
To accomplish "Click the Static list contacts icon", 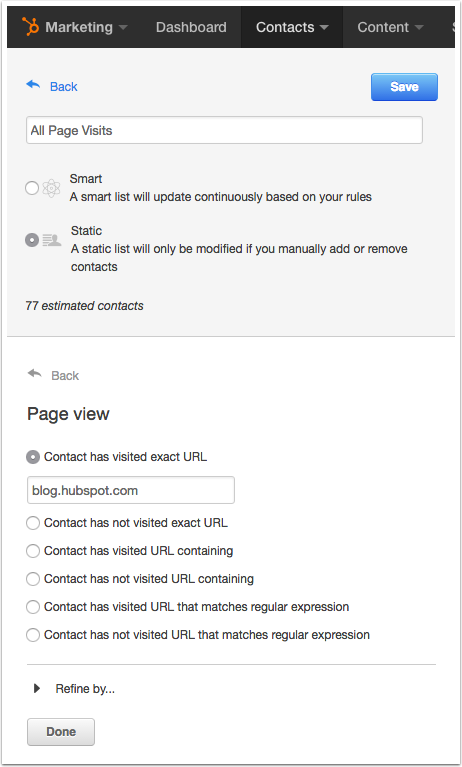I will tap(51, 240).
